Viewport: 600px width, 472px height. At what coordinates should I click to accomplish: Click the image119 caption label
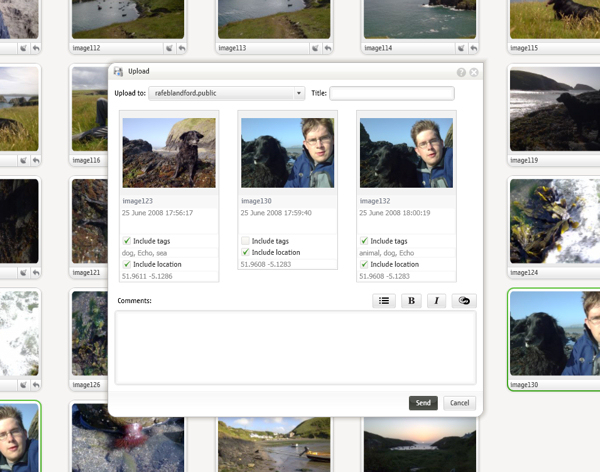(524, 160)
